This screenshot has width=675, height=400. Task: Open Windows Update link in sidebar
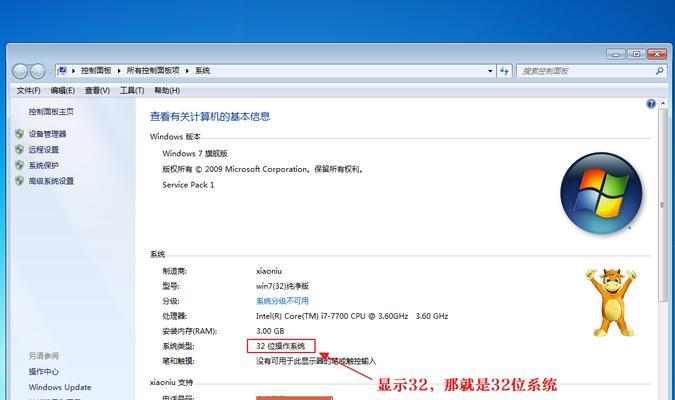pos(60,387)
